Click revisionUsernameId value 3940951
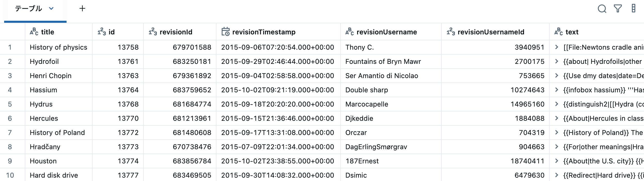Image resolution: width=644 pixels, height=181 pixels. (529, 47)
